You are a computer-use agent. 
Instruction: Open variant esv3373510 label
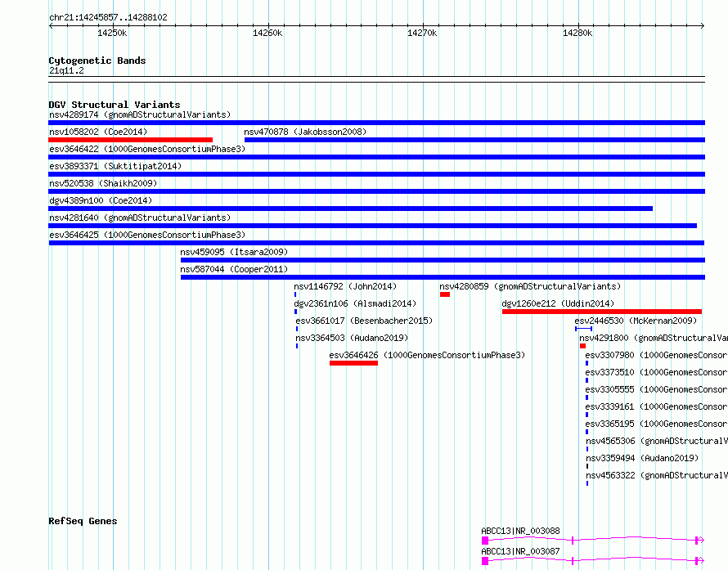tap(657, 372)
